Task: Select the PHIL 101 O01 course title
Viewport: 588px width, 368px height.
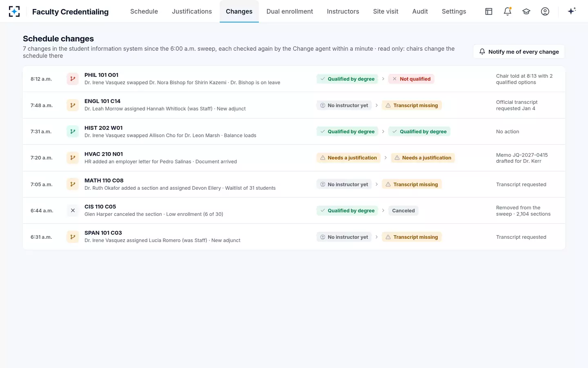Action: pyautogui.click(x=101, y=75)
